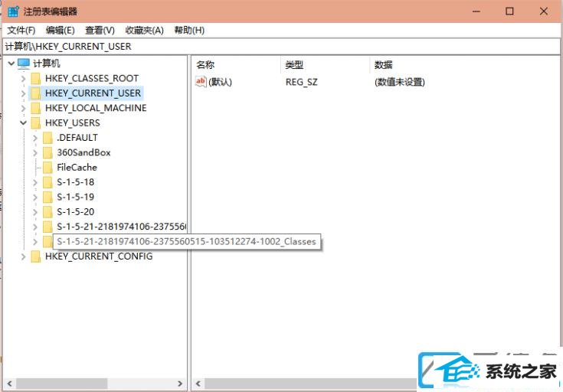Click the tree pane horizontal scrollbar thumb

(61, 384)
